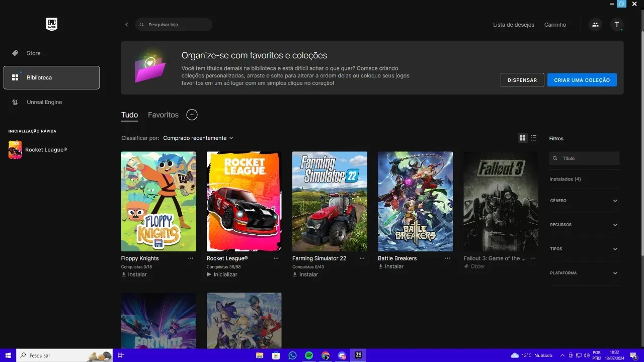
Task: Click the Floppy Knights title text
Action: click(x=140, y=258)
